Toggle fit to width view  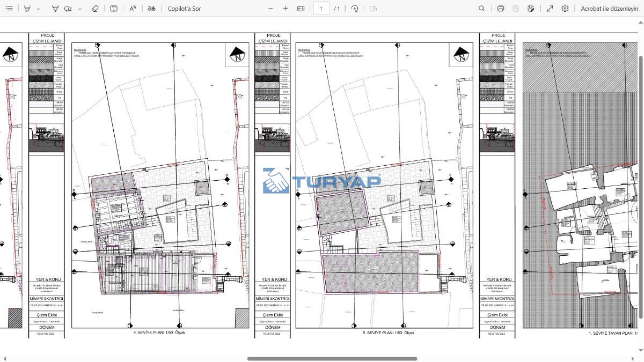(x=301, y=9)
